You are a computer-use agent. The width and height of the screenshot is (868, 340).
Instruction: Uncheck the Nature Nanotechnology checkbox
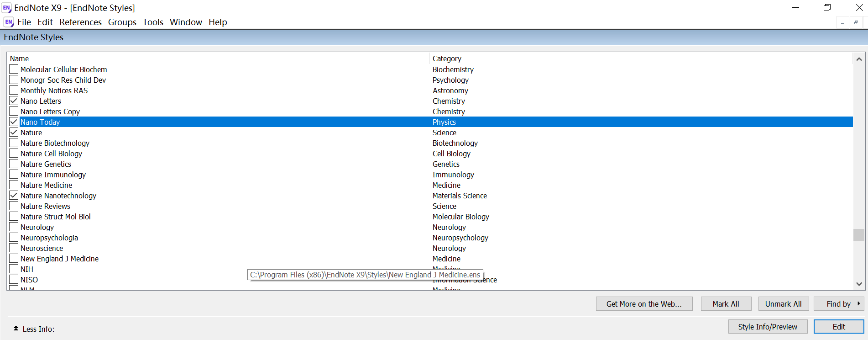pyautogui.click(x=14, y=195)
